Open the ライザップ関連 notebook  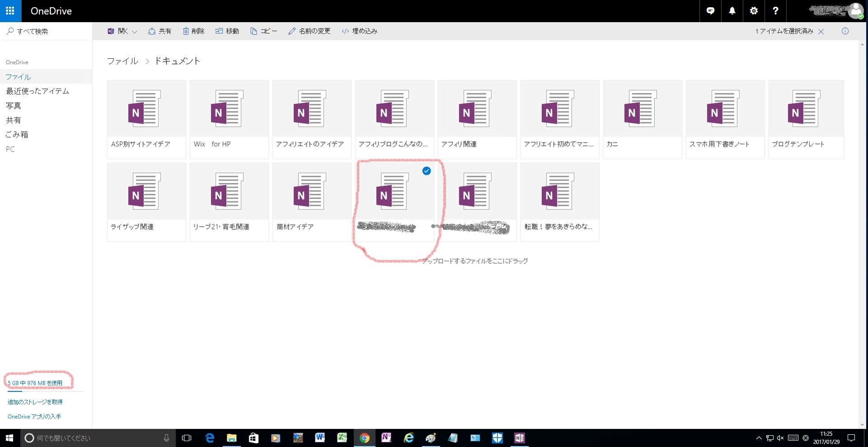click(146, 202)
